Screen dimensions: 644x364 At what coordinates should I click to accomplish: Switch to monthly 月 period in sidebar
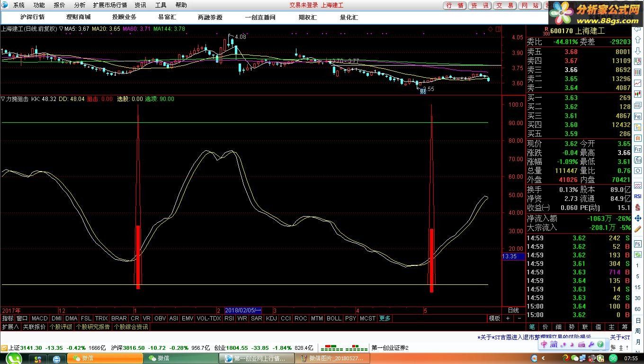pos(638,341)
